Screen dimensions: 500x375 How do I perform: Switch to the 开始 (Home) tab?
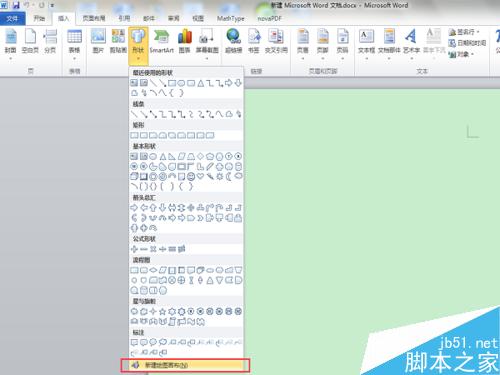point(39,18)
